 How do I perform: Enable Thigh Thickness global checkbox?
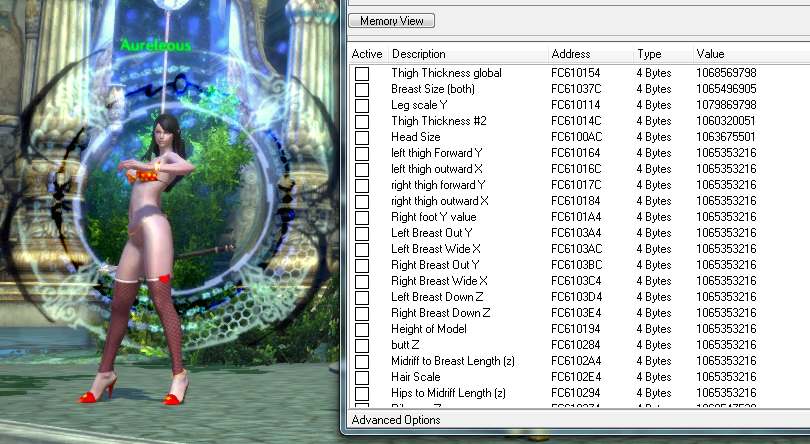click(361, 74)
